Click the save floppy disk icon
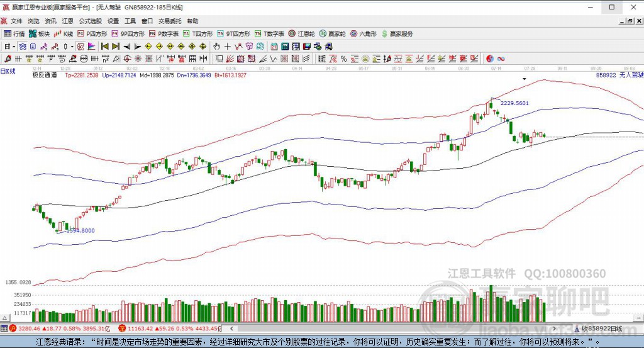Image resolution: width=644 pixels, height=348 pixels. [x=307, y=47]
